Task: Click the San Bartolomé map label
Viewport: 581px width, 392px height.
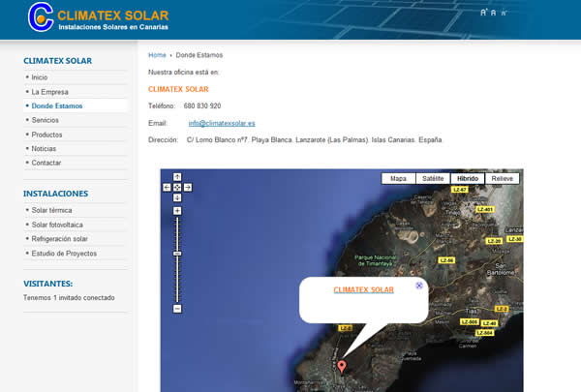Action: coord(501,269)
